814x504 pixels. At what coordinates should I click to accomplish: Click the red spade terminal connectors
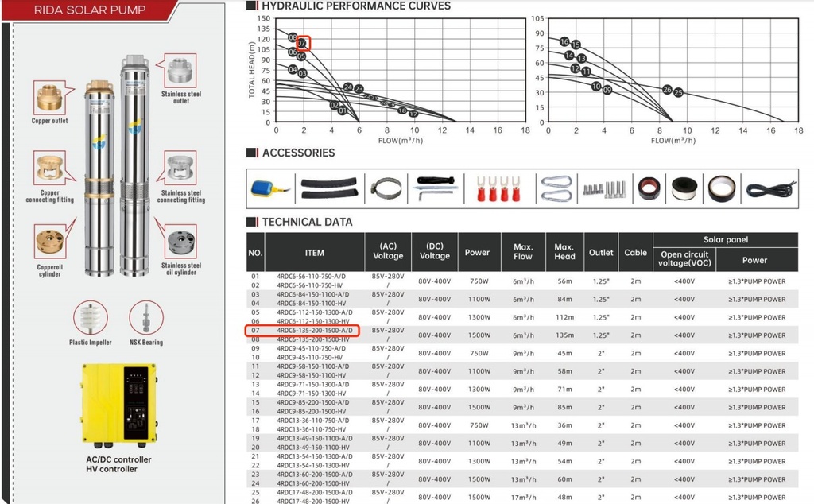[498, 188]
